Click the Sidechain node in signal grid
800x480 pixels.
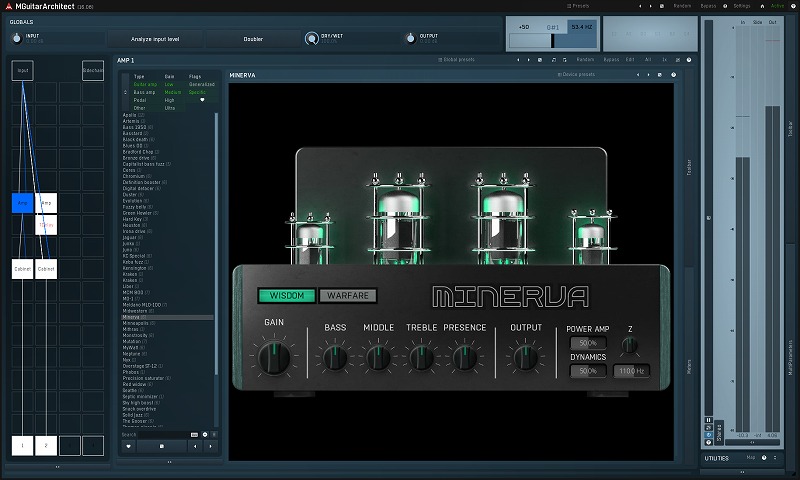click(x=93, y=71)
